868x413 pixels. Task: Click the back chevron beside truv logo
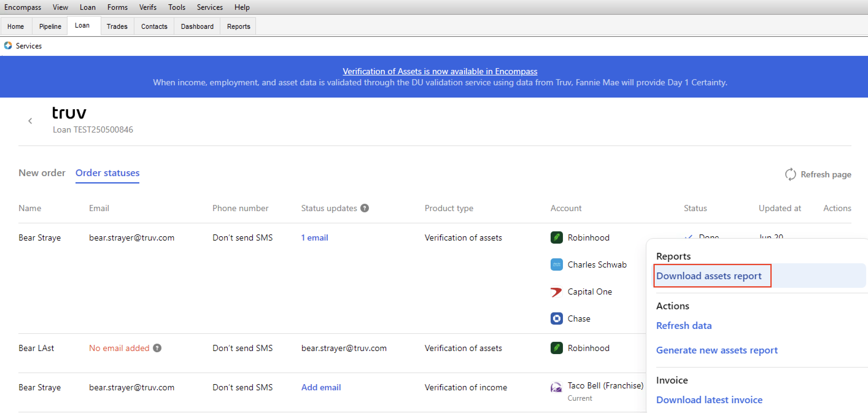(30, 121)
